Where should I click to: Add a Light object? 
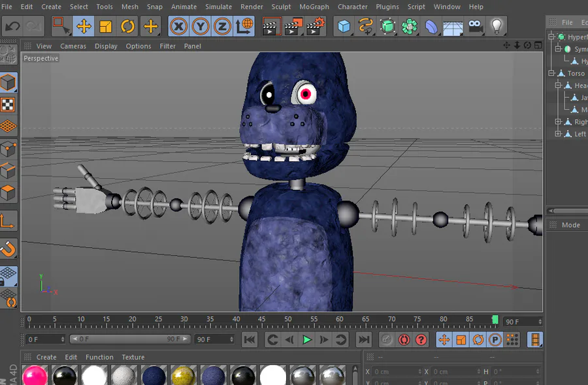coord(497,27)
